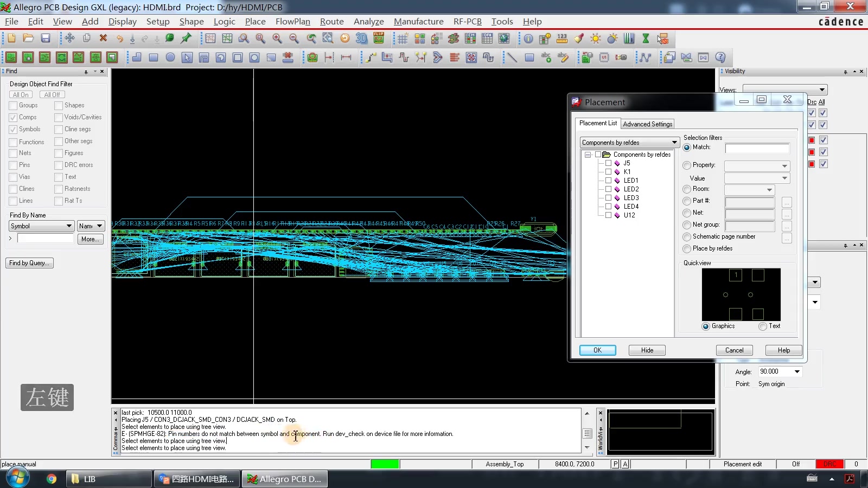The image size is (868, 488).
Task: Open the Symbol dropdown in Find By Name
Action: coord(69,226)
